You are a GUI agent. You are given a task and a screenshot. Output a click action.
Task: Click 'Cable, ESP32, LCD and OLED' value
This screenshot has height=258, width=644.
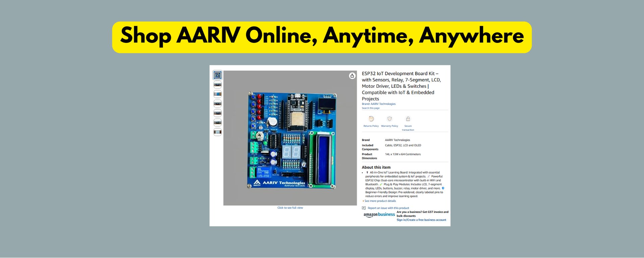[403, 145]
